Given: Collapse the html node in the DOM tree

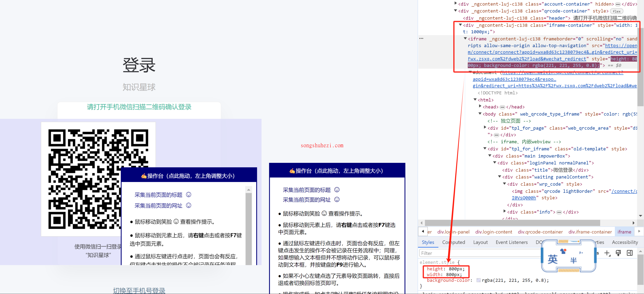Looking at the screenshot, I should 475,100.
